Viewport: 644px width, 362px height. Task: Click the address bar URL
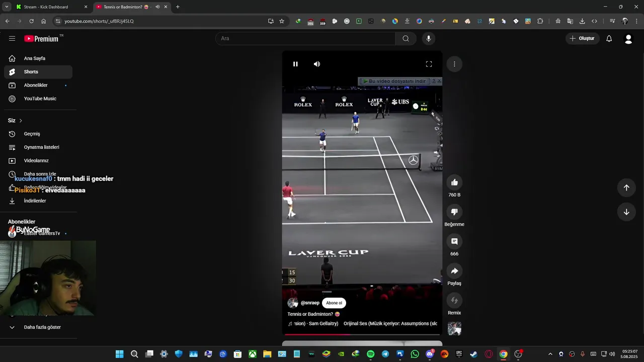click(x=99, y=21)
